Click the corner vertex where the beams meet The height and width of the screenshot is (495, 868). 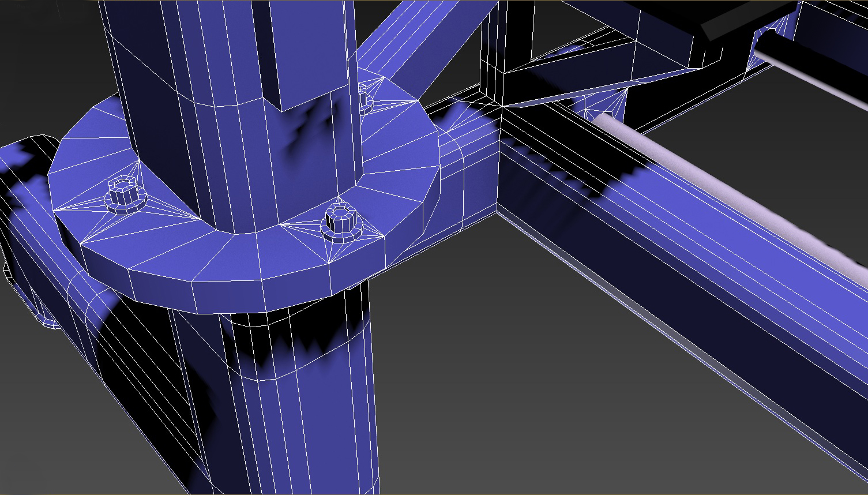[x=503, y=106]
